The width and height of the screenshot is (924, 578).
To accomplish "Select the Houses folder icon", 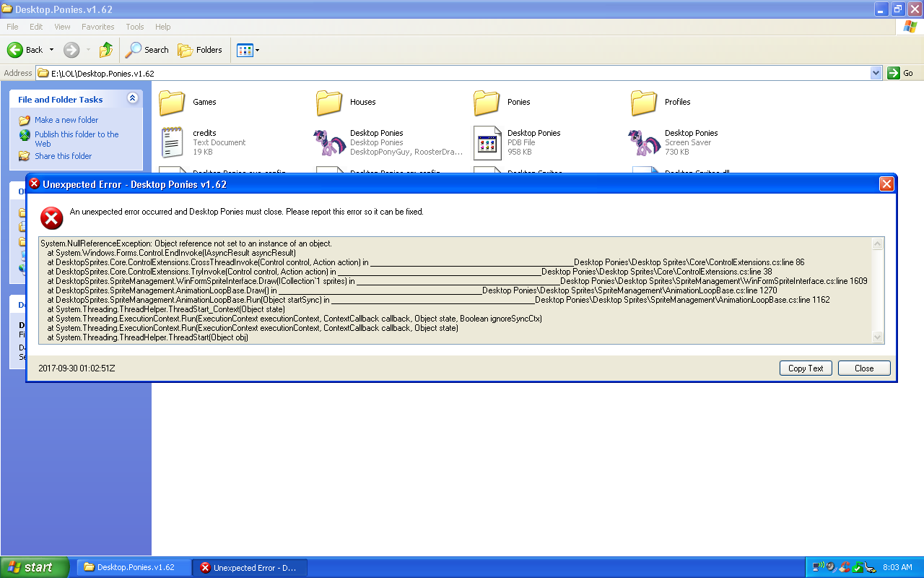I will (x=330, y=103).
